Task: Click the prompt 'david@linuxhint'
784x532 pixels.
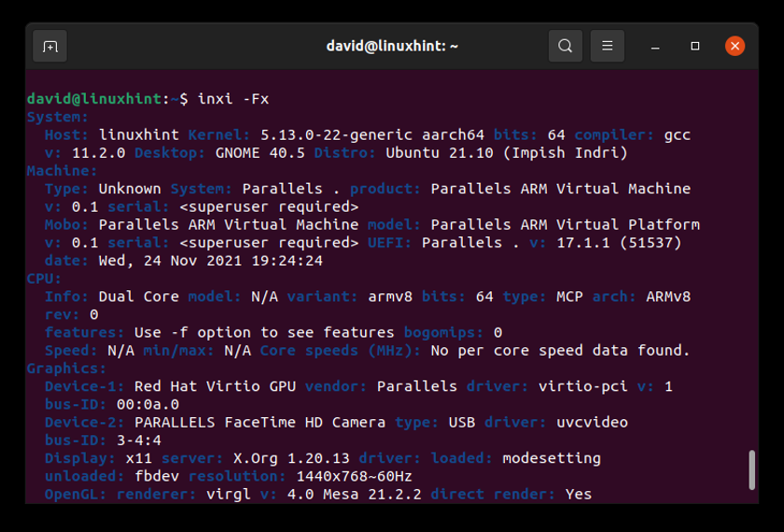Action: coord(94,99)
